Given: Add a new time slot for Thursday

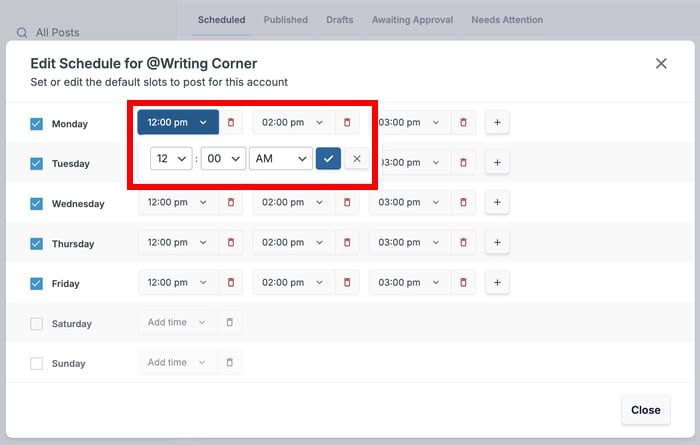Looking at the screenshot, I should (x=497, y=242).
